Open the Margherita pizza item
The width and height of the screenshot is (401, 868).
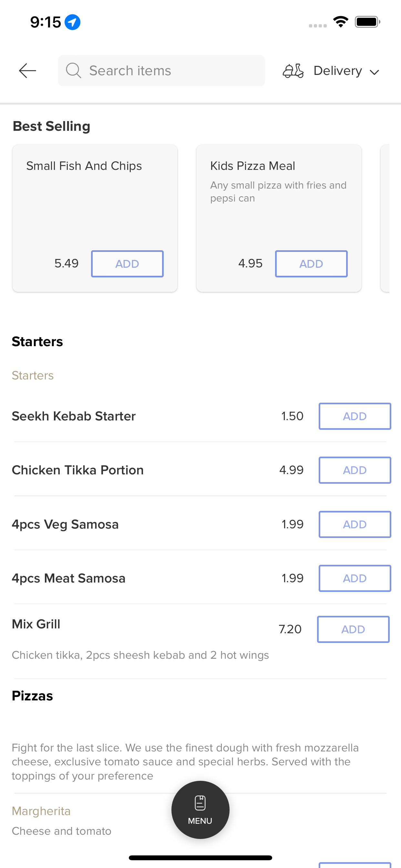tap(41, 811)
